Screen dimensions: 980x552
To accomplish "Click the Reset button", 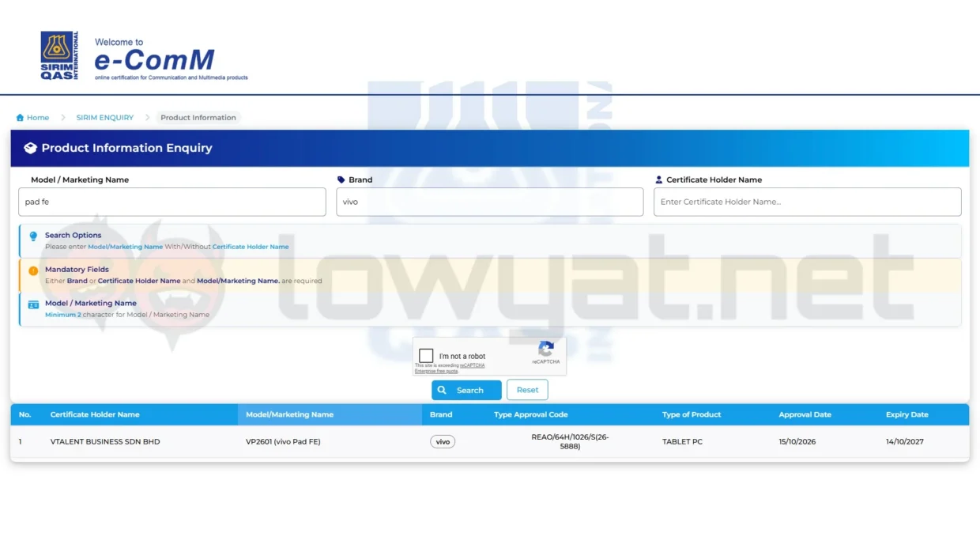I will point(527,390).
